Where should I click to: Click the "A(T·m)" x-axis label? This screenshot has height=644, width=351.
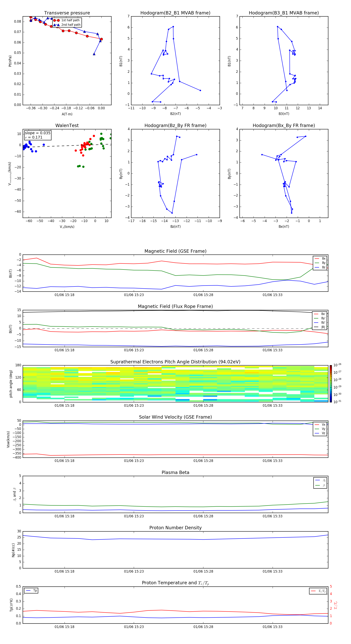pyautogui.click(x=67, y=114)
